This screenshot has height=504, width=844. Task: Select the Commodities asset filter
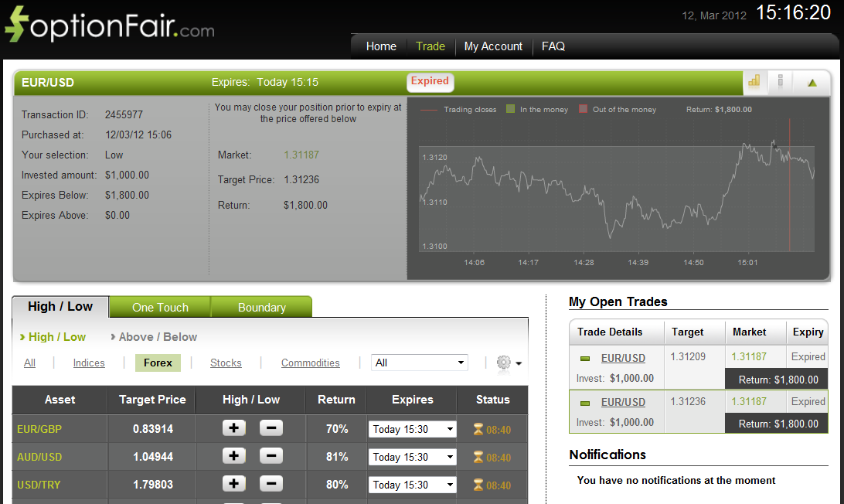click(310, 362)
